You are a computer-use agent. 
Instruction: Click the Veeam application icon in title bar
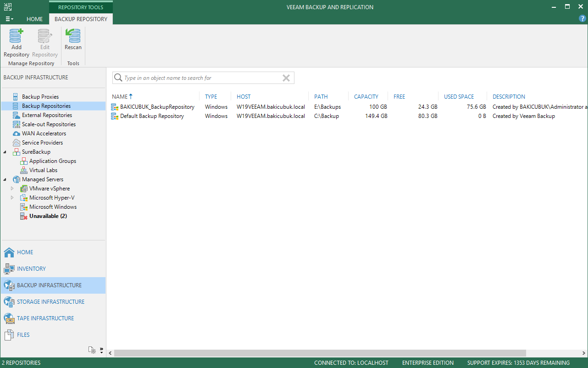[8, 7]
